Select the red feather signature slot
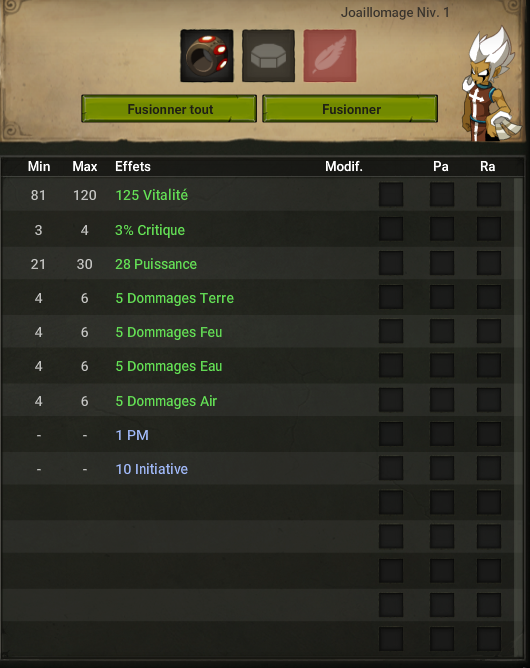The image size is (530, 668). pos(330,56)
